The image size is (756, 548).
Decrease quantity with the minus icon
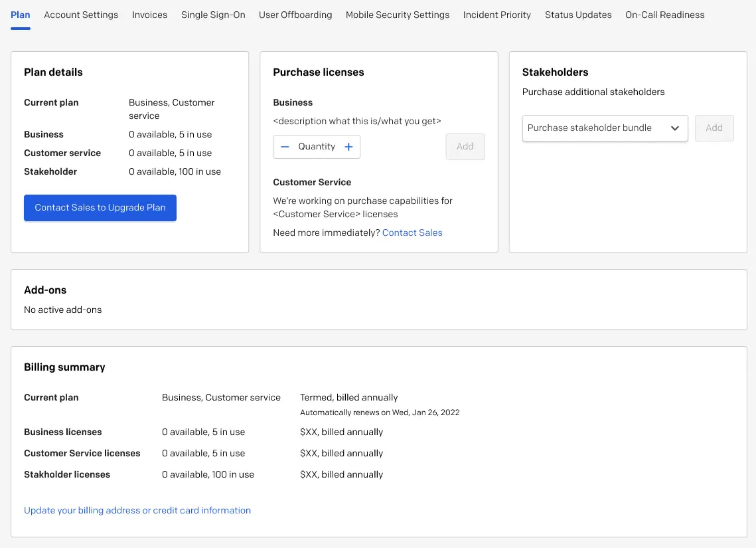(x=285, y=147)
